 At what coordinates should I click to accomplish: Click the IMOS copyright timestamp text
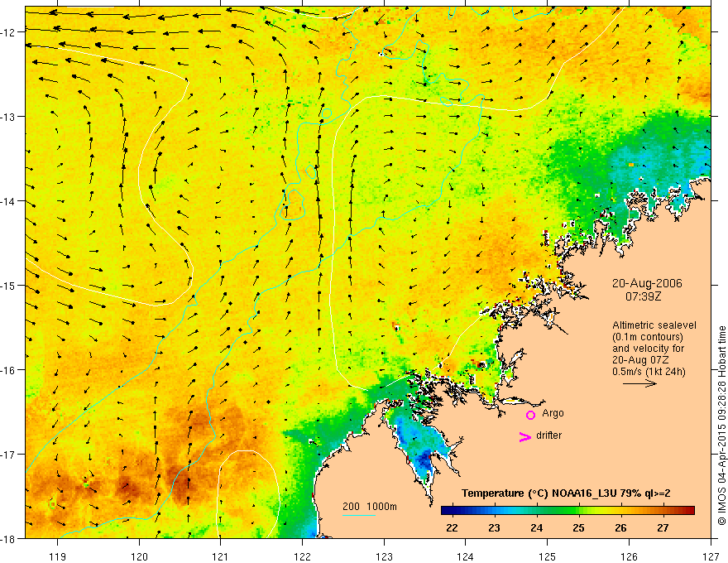721,426
